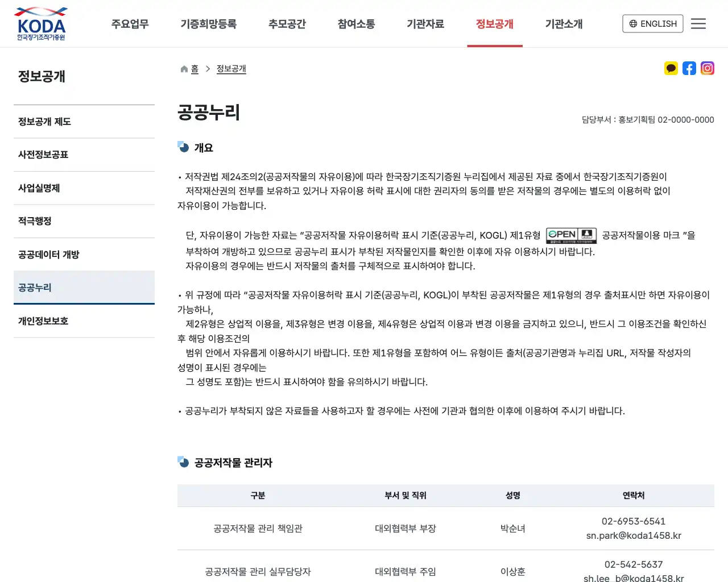The height and width of the screenshot is (582, 728).
Task: Switch to the 기증희망등록 menu
Action: point(209,24)
